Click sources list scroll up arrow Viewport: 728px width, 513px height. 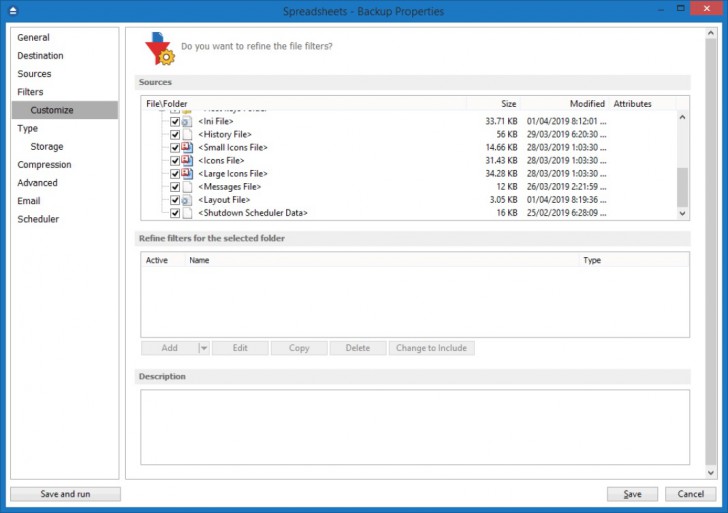click(x=682, y=117)
